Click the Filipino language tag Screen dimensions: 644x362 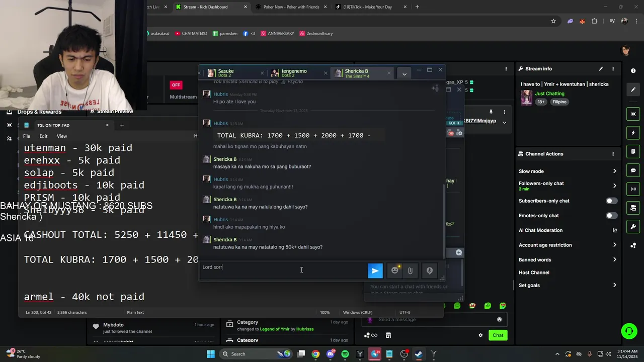(x=559, y=102)
